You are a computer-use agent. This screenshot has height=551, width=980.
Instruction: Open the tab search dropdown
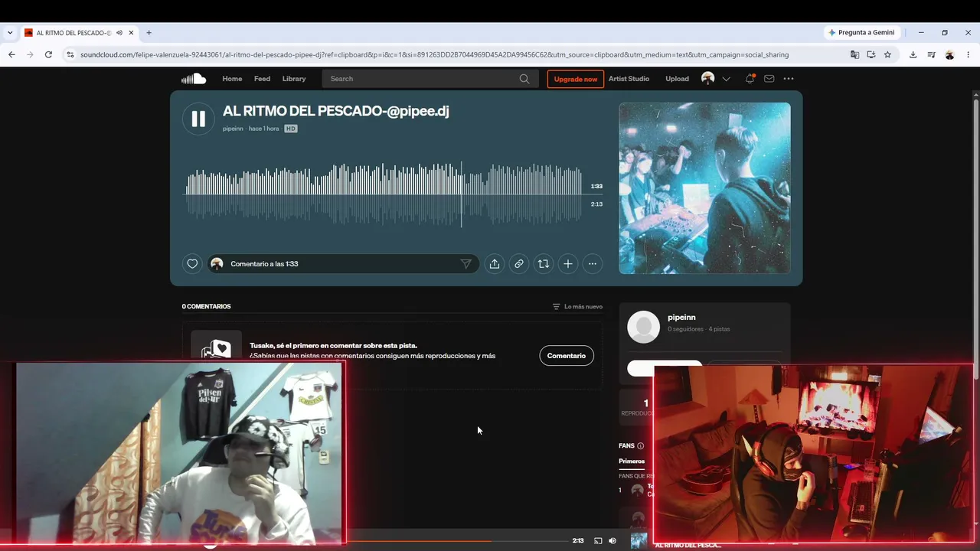pos(10,33)
